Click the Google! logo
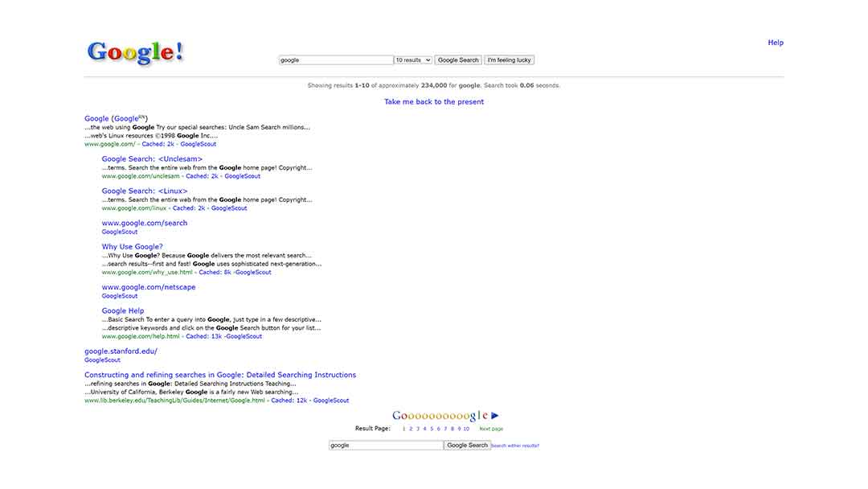Viewport: 868px width, 489px height. pos(135,52)
